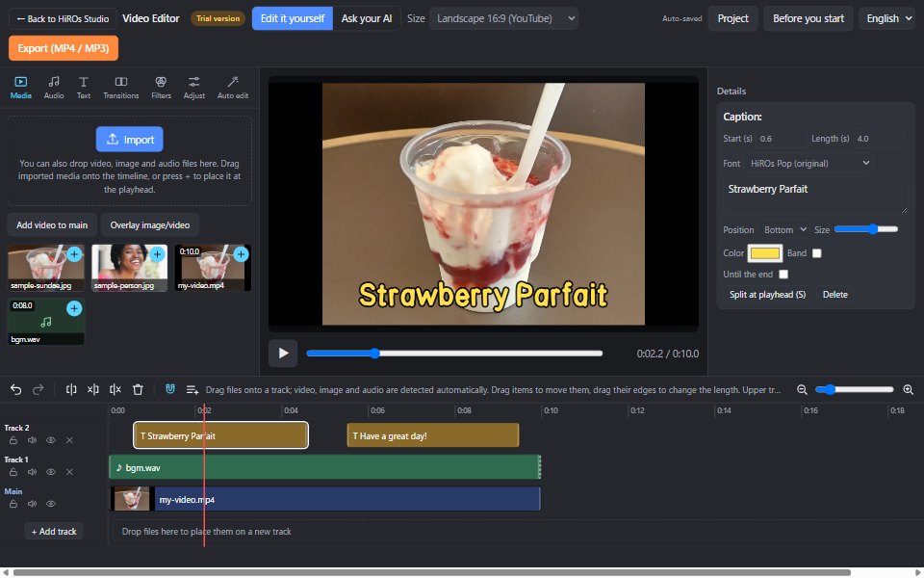Open the Font dropdown
924x578 pixels.
click(808, 164)
